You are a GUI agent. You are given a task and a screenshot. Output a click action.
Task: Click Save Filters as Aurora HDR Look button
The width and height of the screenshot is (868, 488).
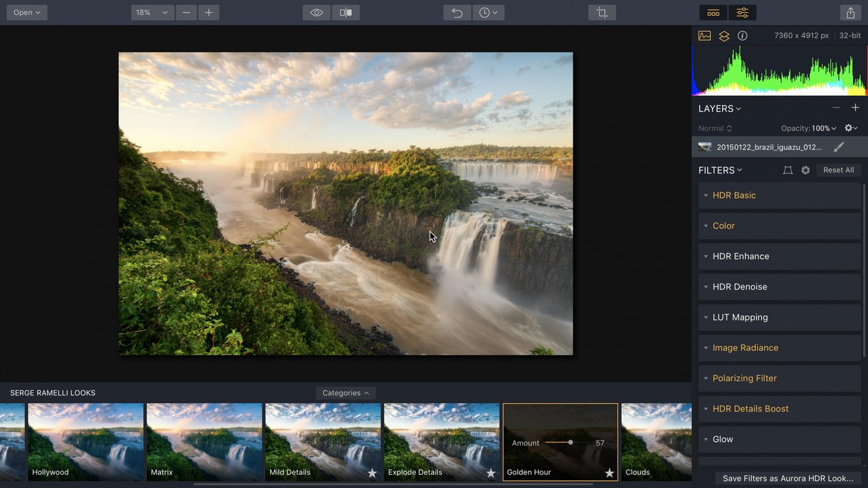point(788,478)
